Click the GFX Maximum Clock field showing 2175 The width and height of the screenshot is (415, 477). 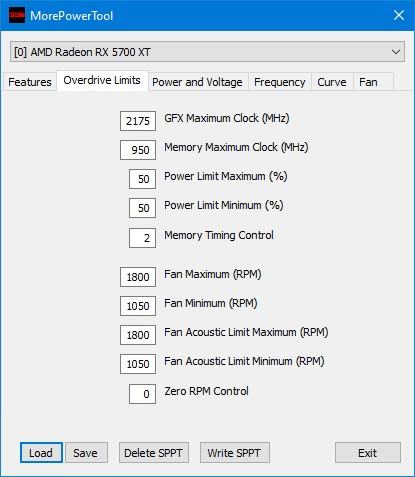(x=138, y=121)
